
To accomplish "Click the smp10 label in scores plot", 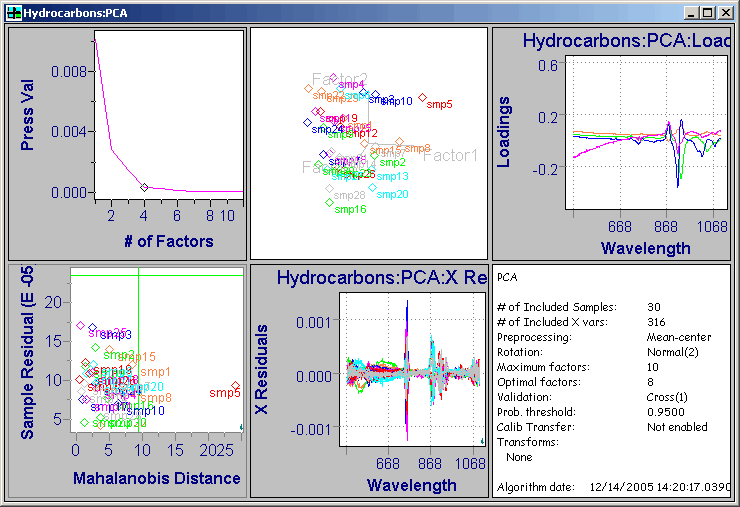I will pos(396,101).
